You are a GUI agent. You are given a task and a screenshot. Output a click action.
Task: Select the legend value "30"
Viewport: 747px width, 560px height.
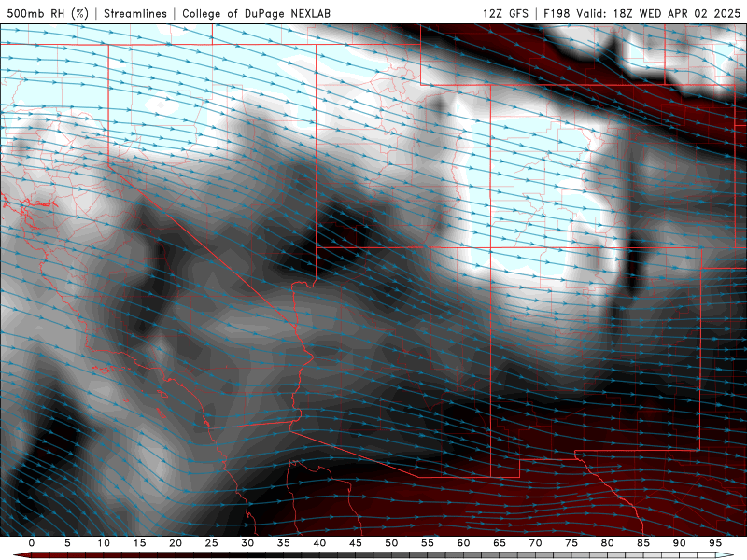(x=247, y=543)
